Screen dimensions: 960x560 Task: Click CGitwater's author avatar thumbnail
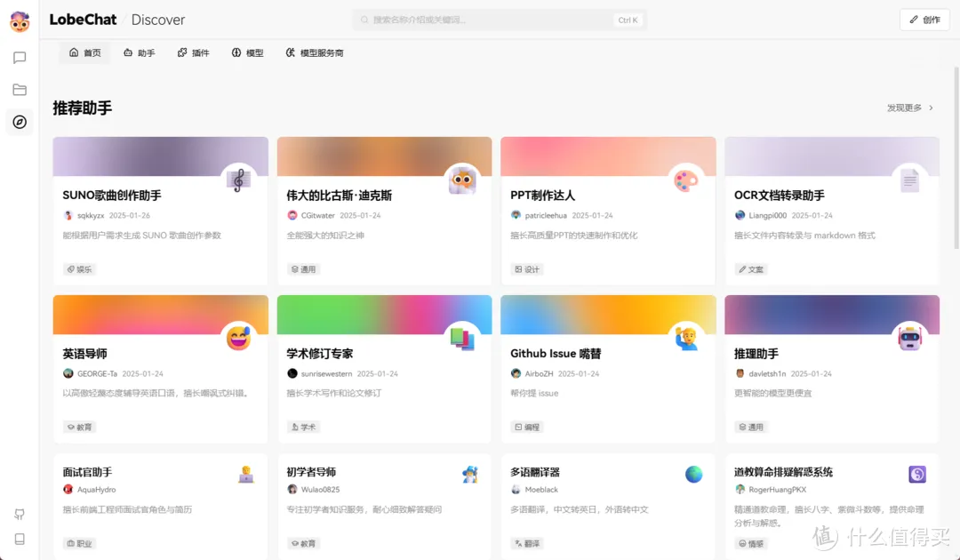[x=292, y=214]
